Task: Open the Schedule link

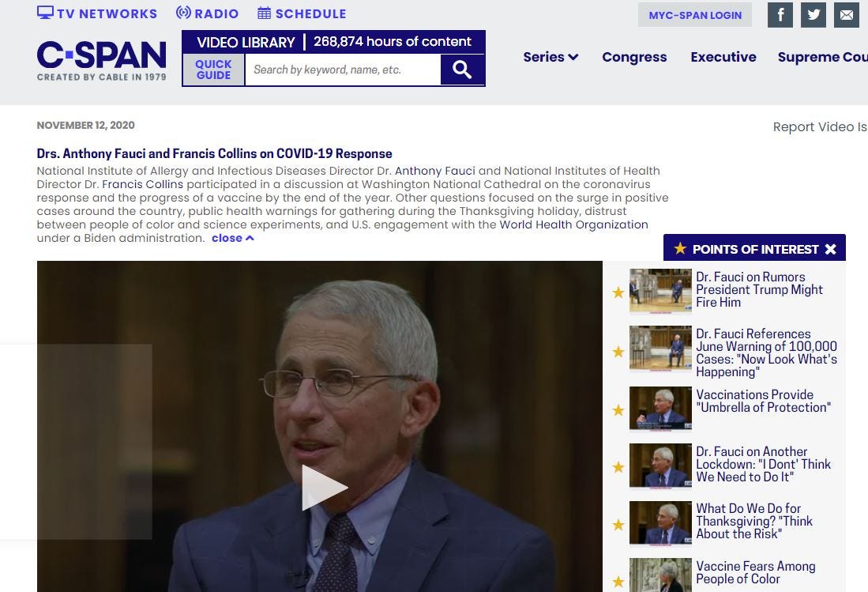Action: 302,13
